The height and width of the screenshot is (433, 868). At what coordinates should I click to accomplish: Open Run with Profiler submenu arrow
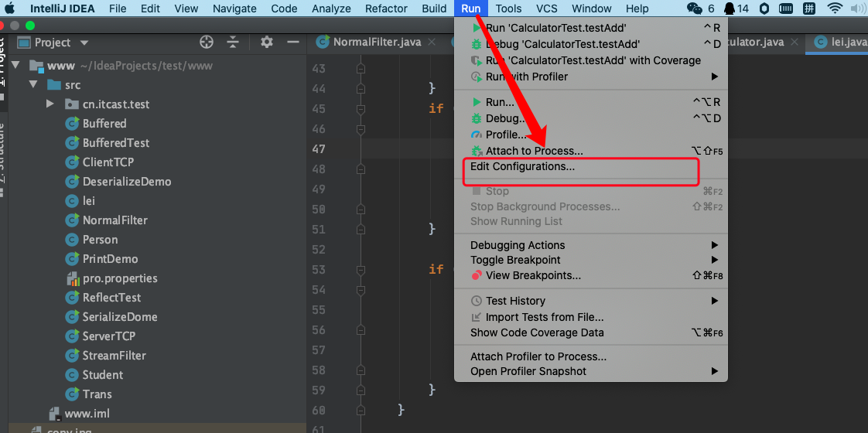715,77
